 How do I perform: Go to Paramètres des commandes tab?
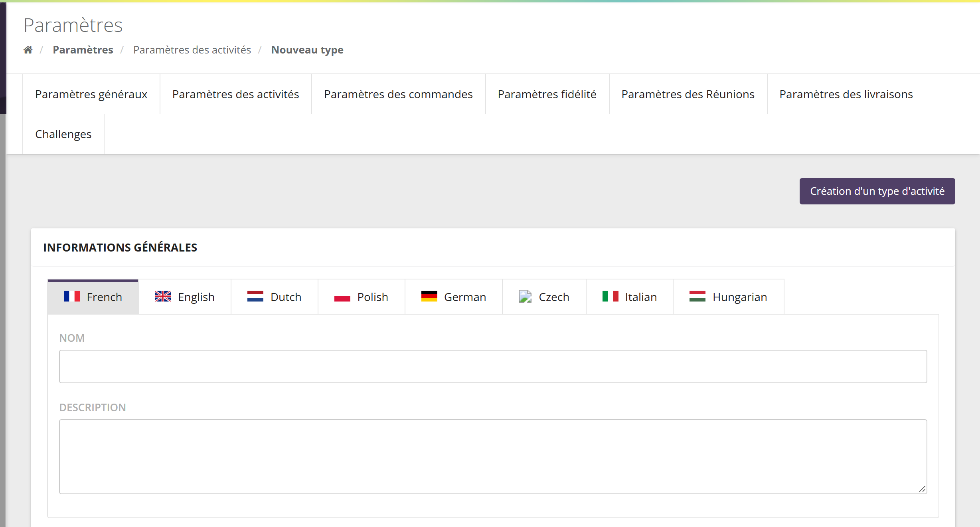399,94
